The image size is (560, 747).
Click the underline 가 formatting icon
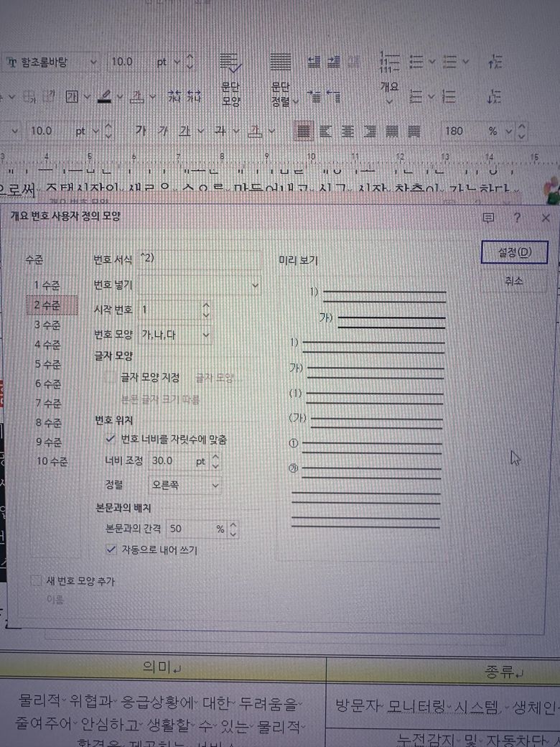[185, 131]
